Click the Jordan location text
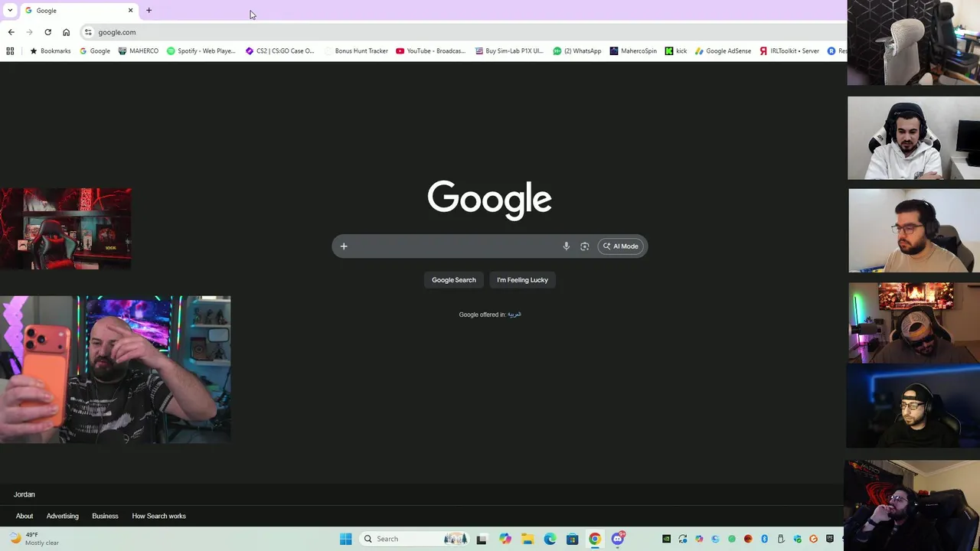The width and height of the screenshot is (980, 551). pyautogui.click(x=24, y=494)
